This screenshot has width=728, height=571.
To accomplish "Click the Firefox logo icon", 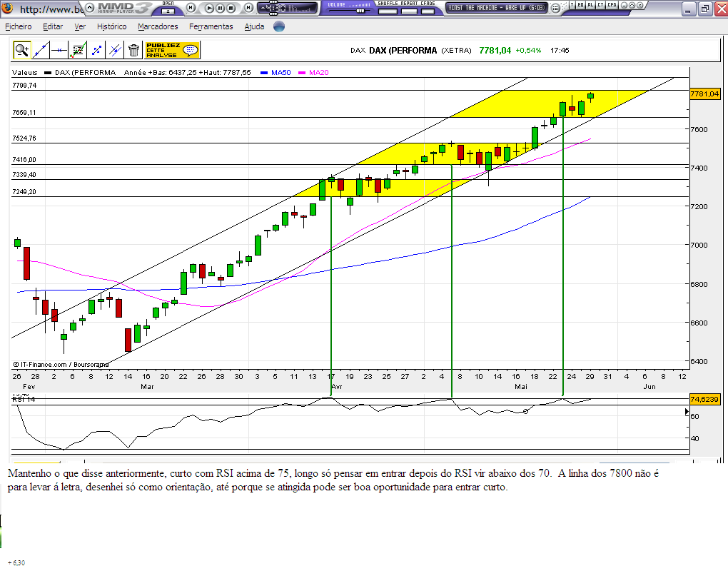I will (7, 8).
